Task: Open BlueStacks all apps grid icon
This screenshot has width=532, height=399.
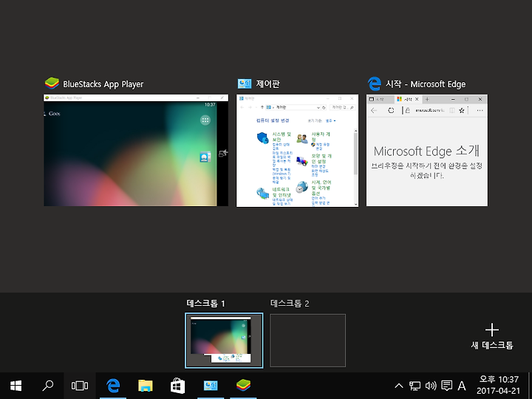Action: [205, 120]
